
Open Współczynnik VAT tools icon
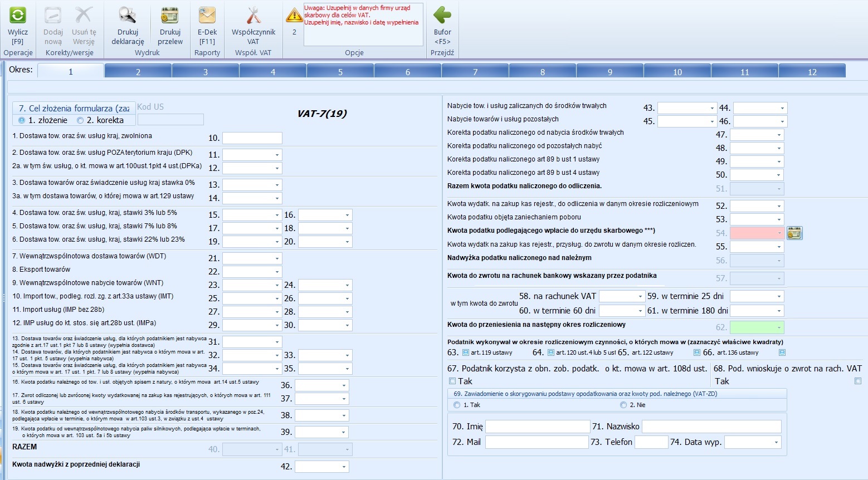coord(253,15)
